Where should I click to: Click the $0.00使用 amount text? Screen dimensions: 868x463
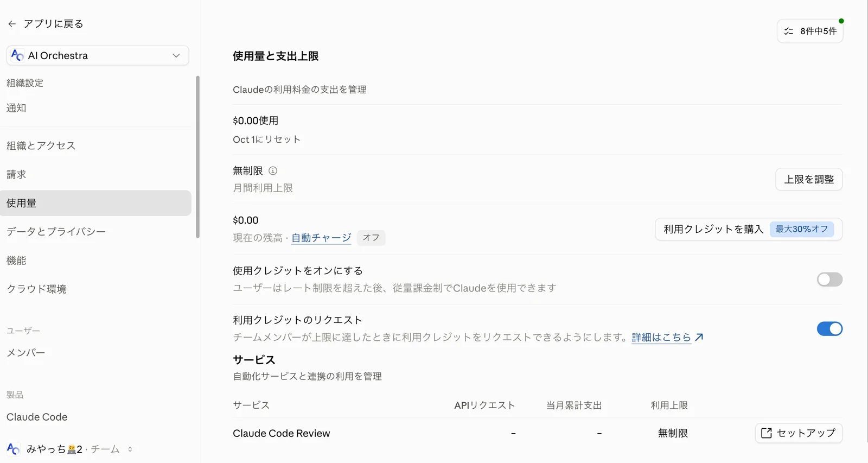(256, 120)
